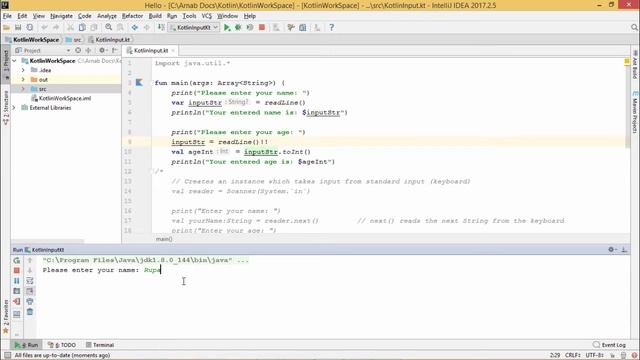640x360 pixels.
Task: Hide the Run panel with the hide icon
Action: (x=624, y=249)
